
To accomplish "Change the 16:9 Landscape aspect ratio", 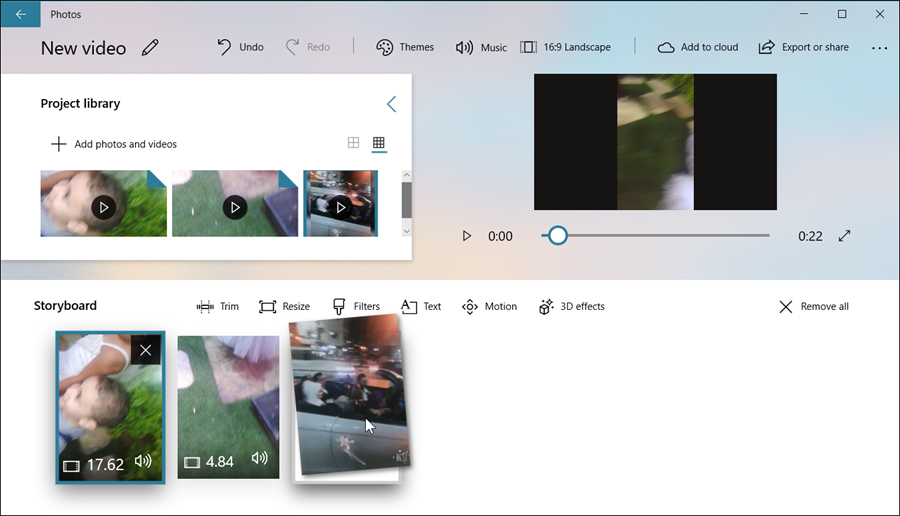I will 565,47.
